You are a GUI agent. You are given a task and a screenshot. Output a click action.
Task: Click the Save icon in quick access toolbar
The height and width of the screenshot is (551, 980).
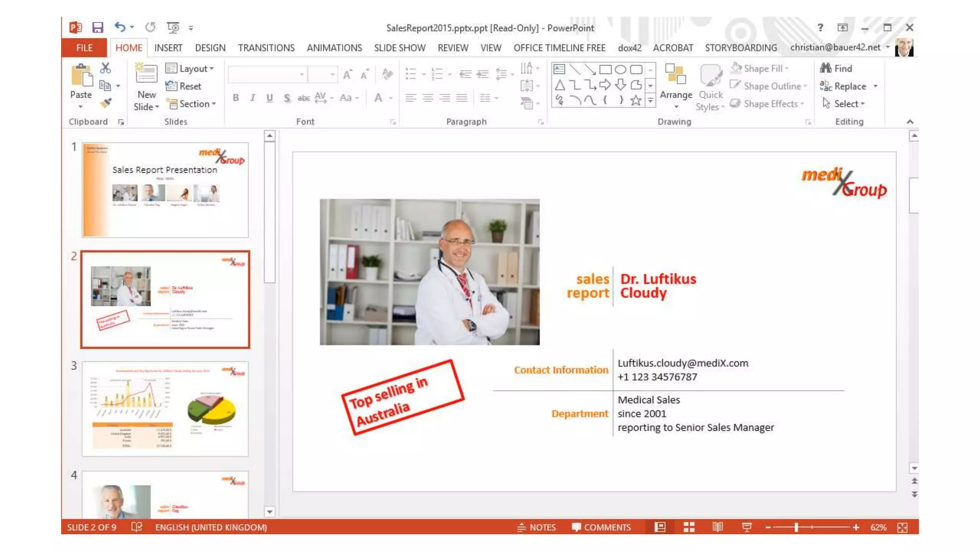click(98, 28)
